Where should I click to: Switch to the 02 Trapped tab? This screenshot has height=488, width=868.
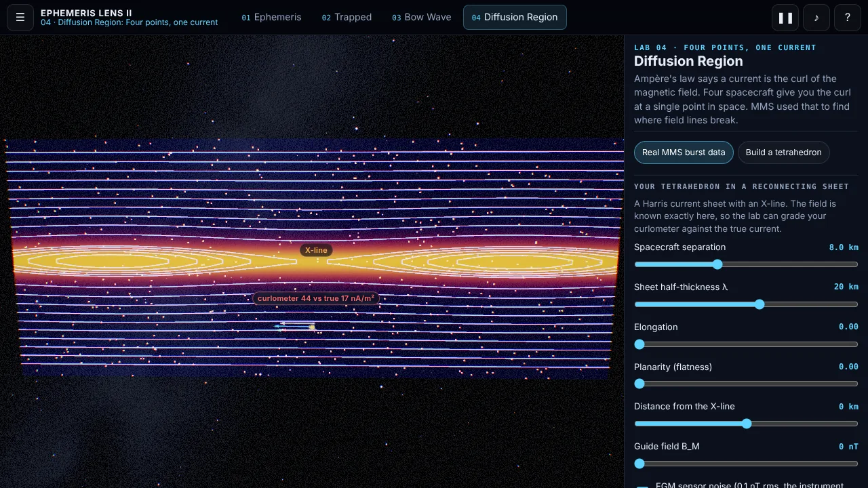(347, 18)
